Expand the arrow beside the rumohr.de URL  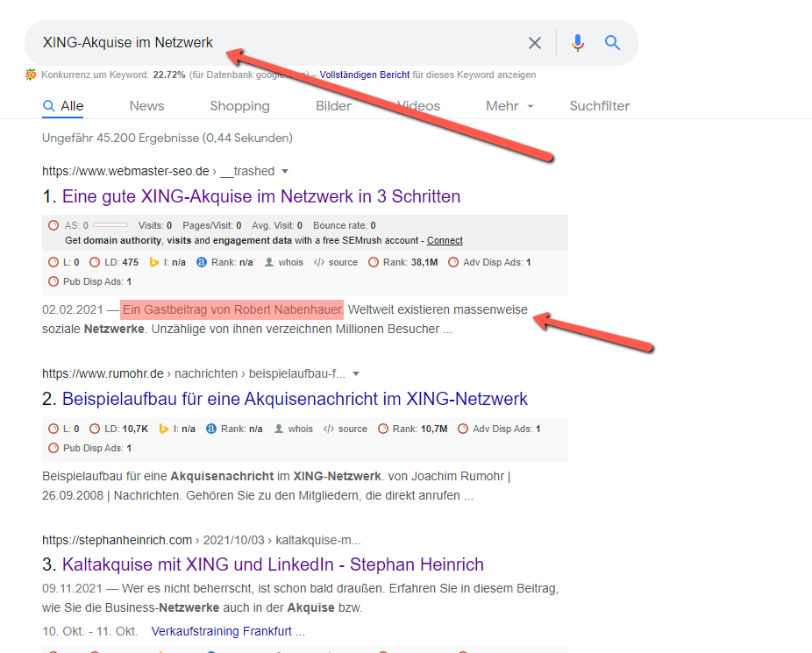pos(355,374)
